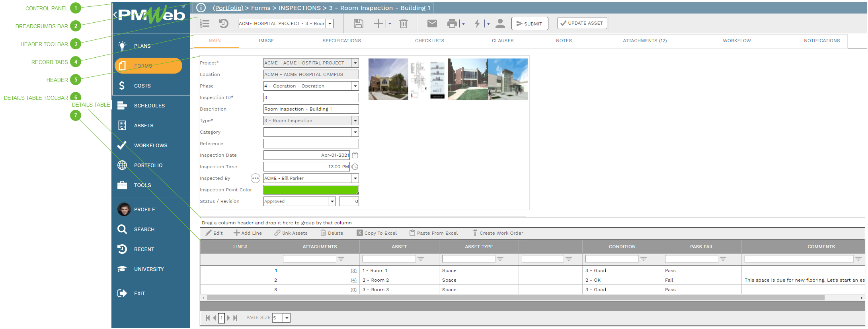868x329 pixels.
Task: Switch to the Checklists tab
Action: tap(429, 41)
